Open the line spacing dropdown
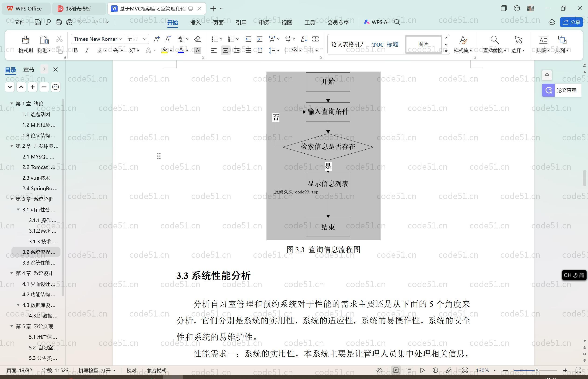Image resolution: width=588 pixels, height=379 pixels. click(278, 50)
